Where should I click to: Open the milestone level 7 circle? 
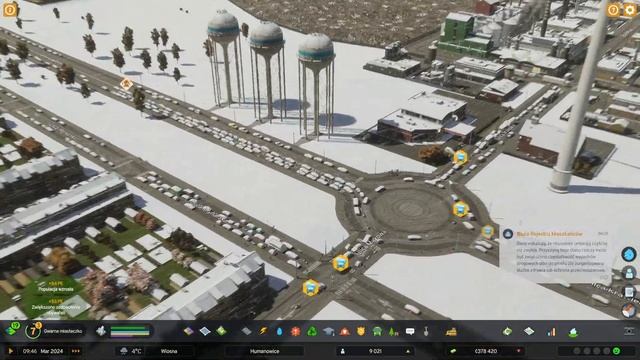33,331
